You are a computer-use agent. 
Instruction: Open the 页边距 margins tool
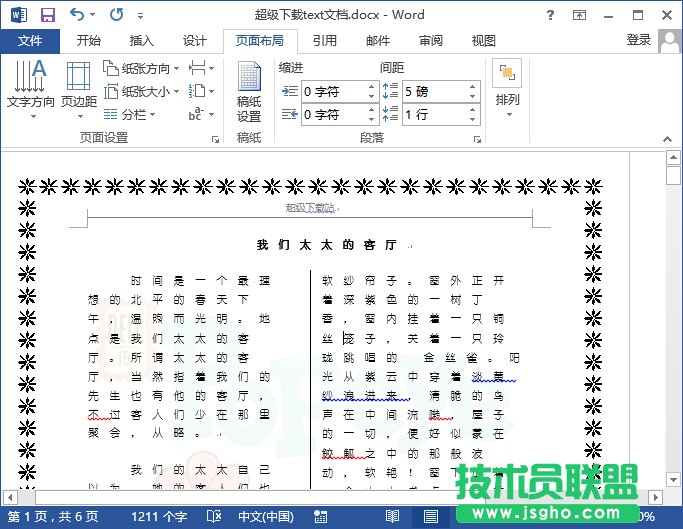79,89
